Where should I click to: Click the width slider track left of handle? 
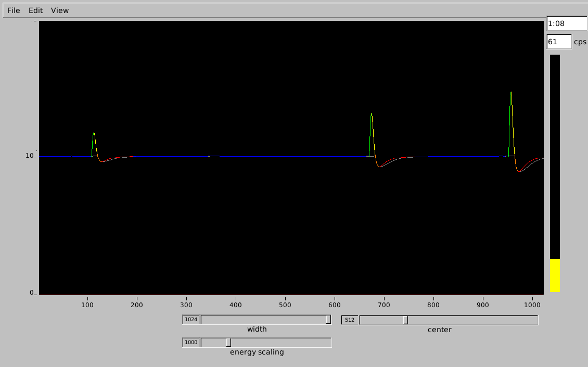tap(260, 320)
